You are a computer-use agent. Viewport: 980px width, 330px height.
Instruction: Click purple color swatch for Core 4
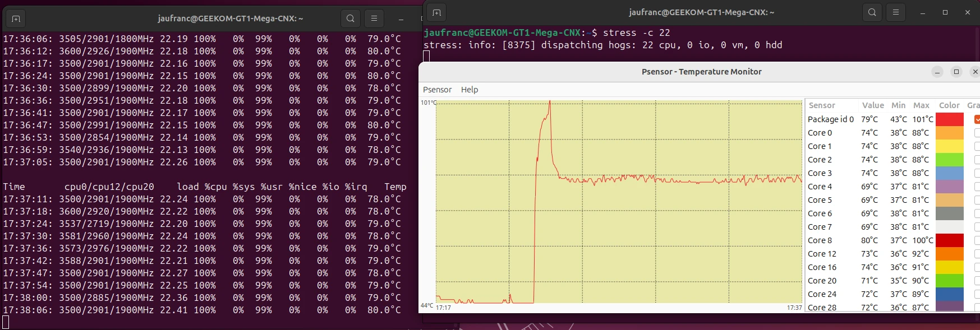(950, 187)
